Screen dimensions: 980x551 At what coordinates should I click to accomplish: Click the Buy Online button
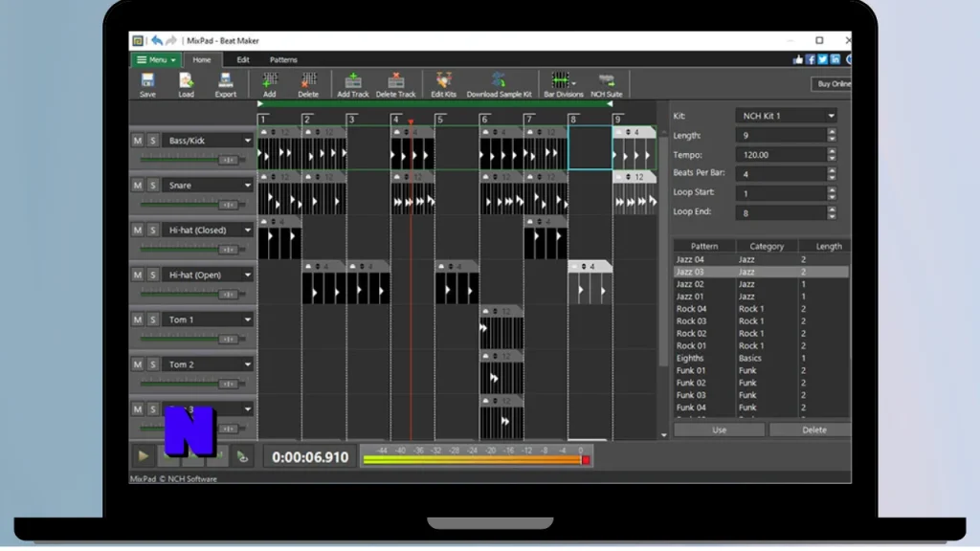tap(832, 84)
